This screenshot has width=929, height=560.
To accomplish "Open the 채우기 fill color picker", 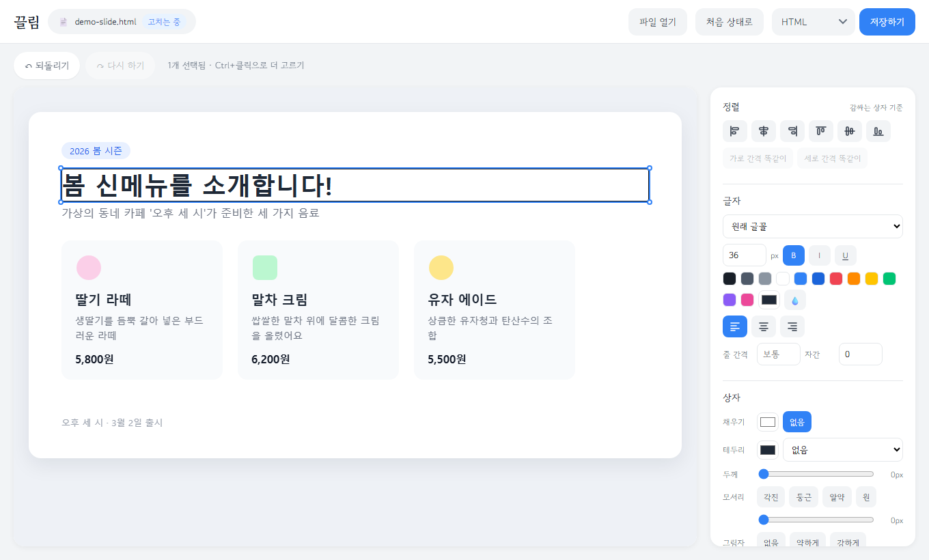I will [x=768, y=422].
